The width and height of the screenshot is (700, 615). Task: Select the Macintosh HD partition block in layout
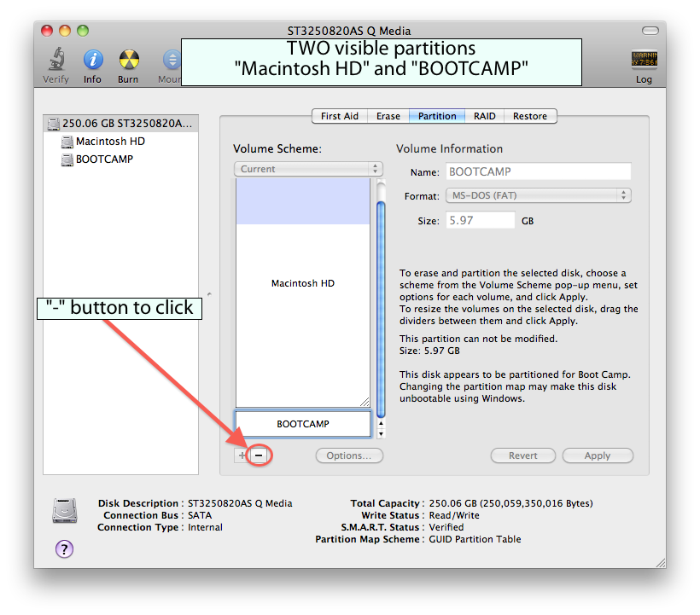pos(303,293)
